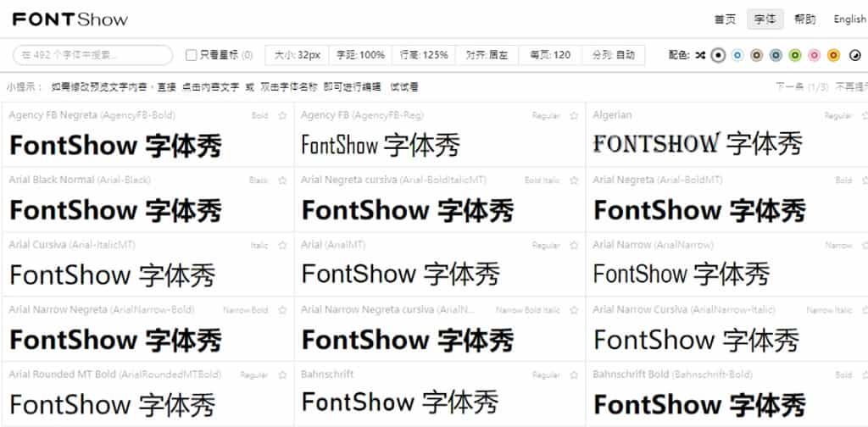Click the Bahnschrift font name label
Image resolution: width=868 pixels, height=427 pixels.
point(327,374)
